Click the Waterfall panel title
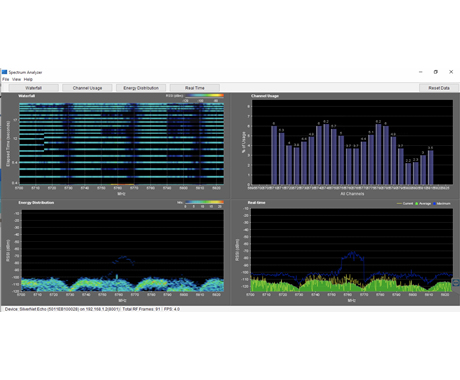Viewport: 460px width, 380px height. pos(26,96)
